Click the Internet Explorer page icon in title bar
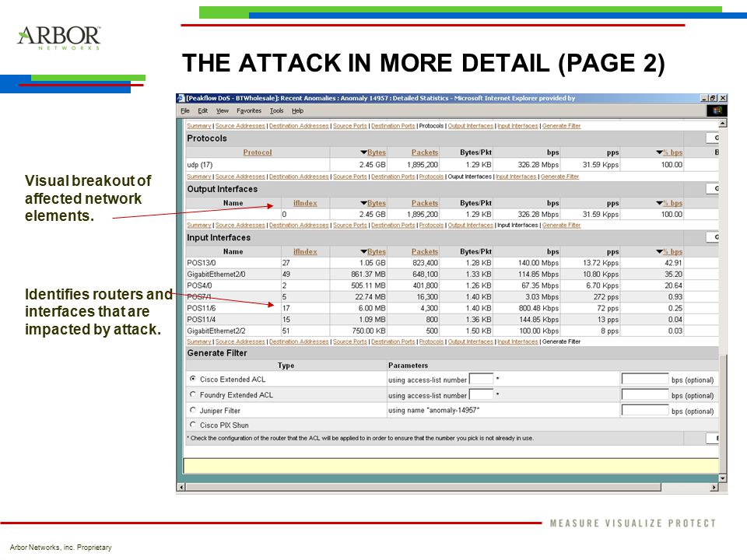 click(x=181, y=98)
